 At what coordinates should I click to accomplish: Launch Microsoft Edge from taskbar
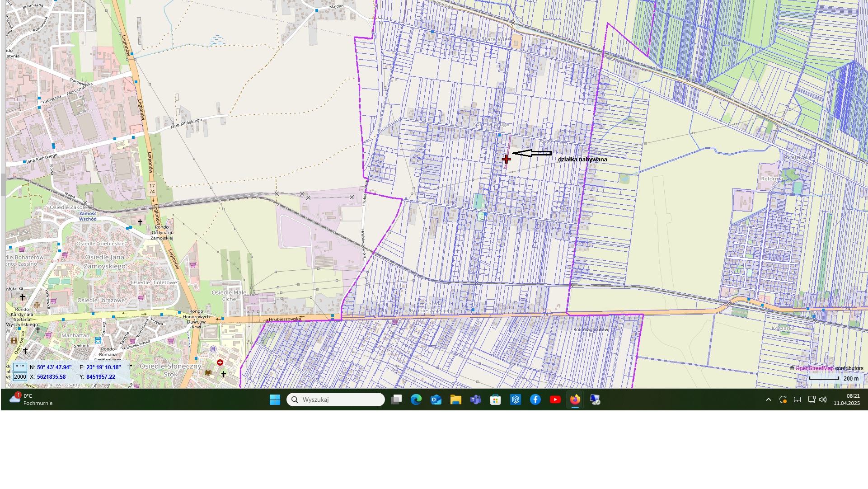click(416, 400)
